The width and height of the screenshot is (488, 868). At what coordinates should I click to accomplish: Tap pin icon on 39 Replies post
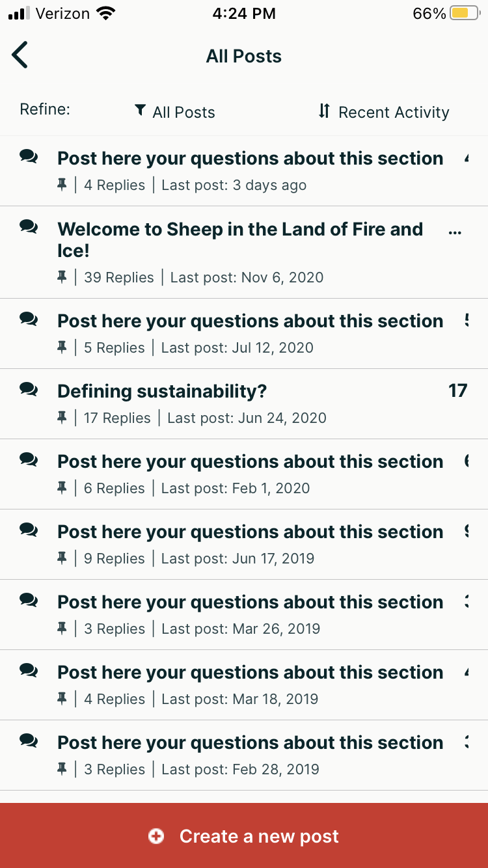tap(62, 277)
